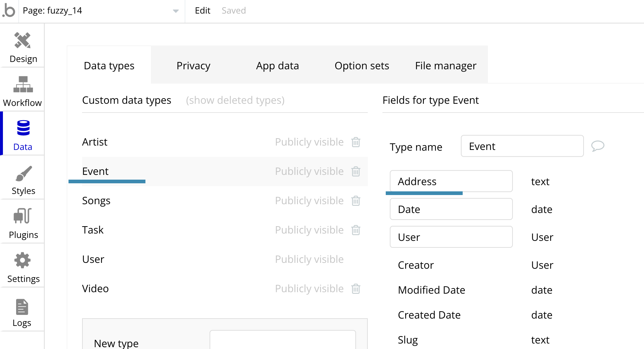644x349 pixels.
Task: Click the trash icon for Video
Action: (356, 289)
